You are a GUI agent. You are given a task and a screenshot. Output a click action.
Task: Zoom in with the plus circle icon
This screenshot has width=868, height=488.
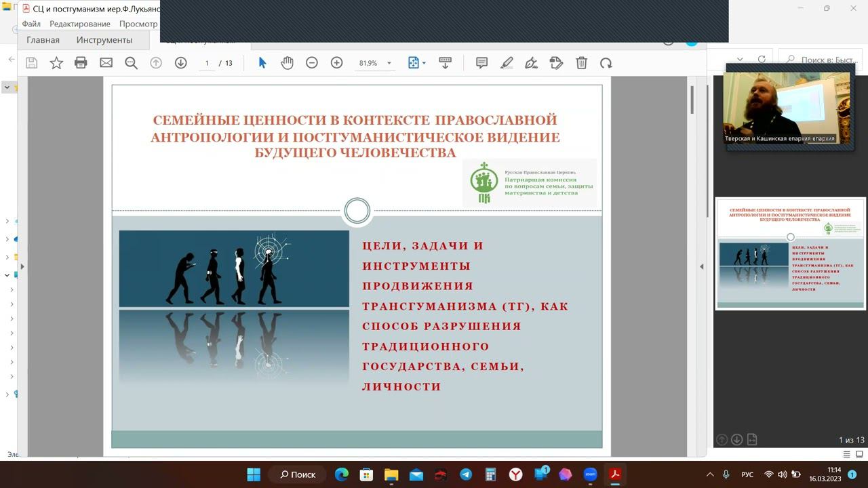tap(336, 63)
